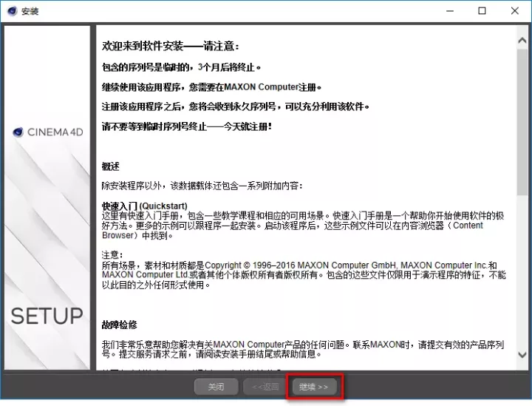Click the vertical scrollbar of the text panel
Screen dimensions: 532x406
(522, 200)
